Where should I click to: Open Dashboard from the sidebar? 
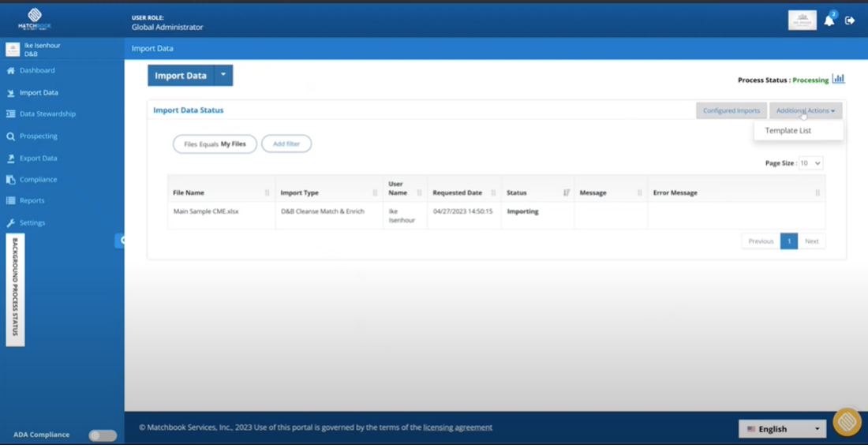(37, 70)
